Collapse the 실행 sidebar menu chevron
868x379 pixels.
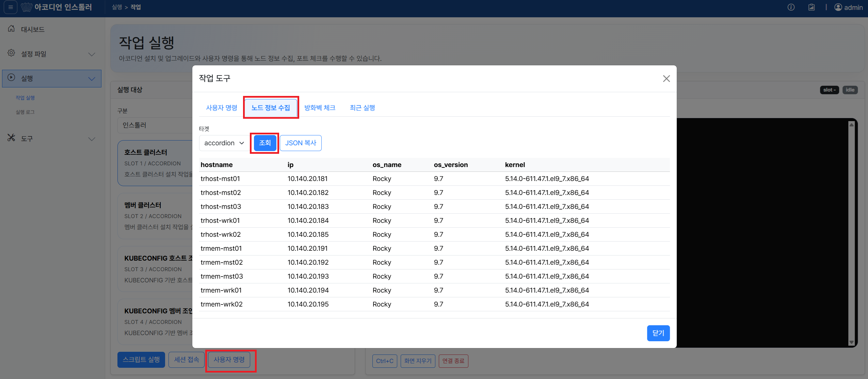pyautogui.click(x=92, y=79)
